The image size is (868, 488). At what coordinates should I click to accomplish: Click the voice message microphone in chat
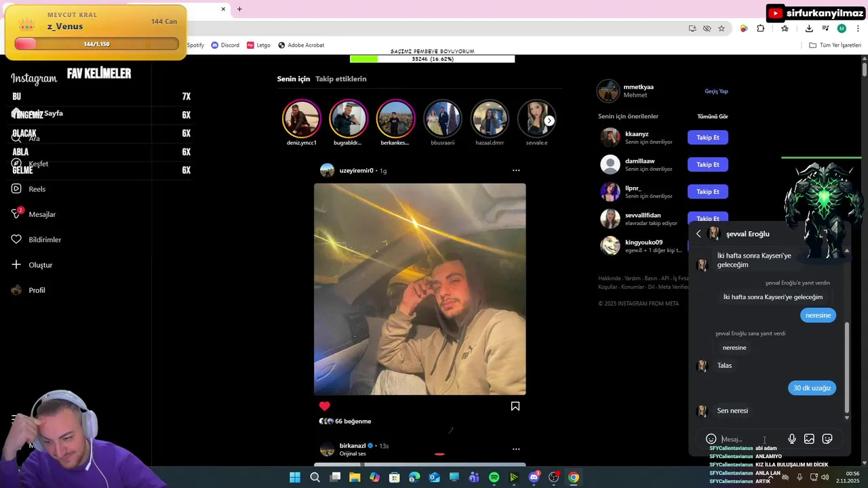[791, 439]
